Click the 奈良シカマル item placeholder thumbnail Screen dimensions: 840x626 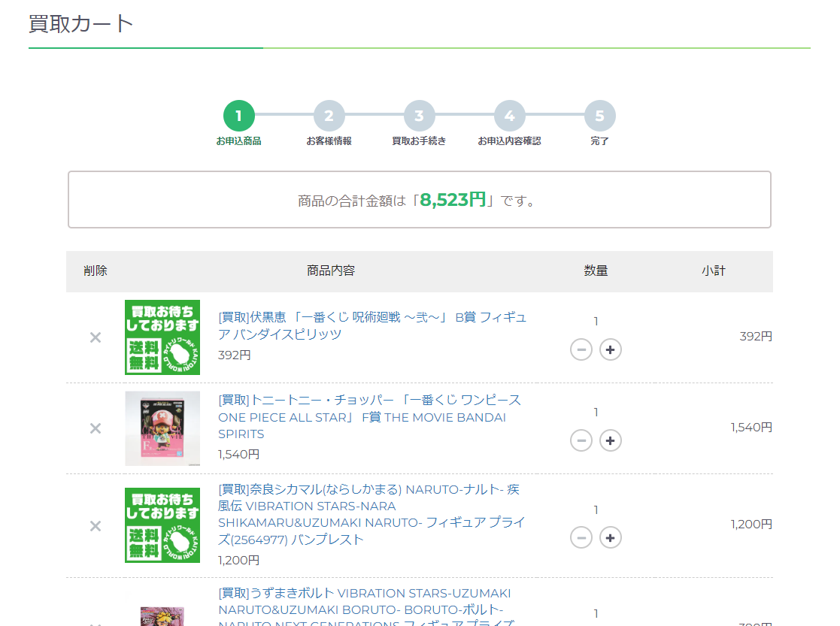coord(162,525)
